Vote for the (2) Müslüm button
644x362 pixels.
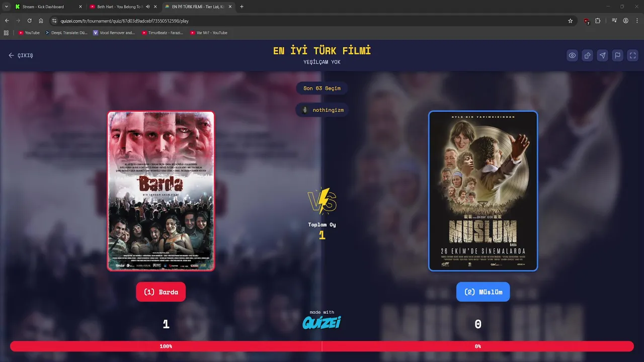pyautogui.click(x=483, y=292)
